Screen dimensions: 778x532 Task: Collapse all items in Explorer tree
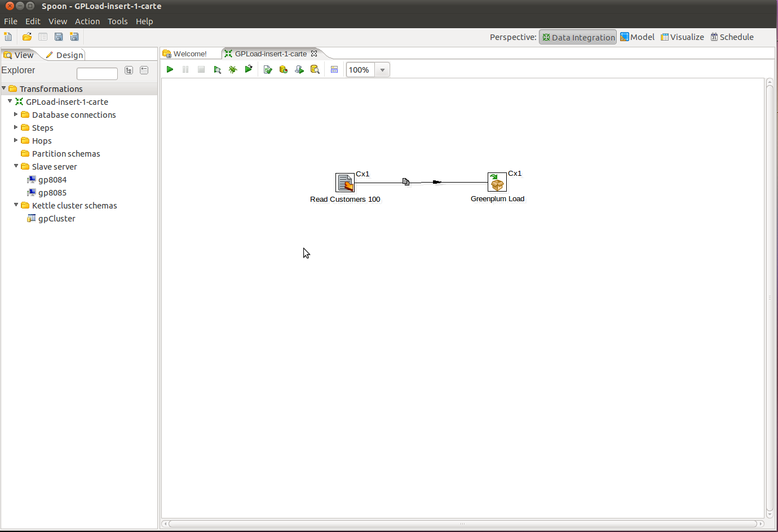[144, 70]
